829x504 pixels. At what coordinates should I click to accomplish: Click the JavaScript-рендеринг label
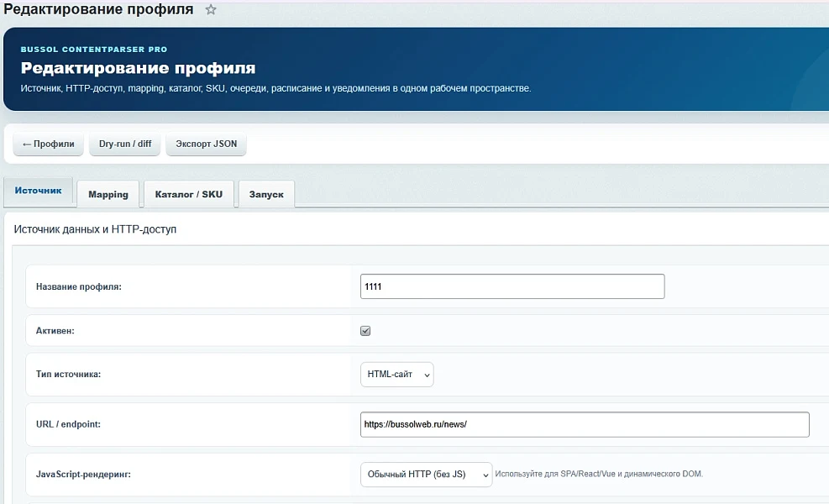click(x=83, y=475)
